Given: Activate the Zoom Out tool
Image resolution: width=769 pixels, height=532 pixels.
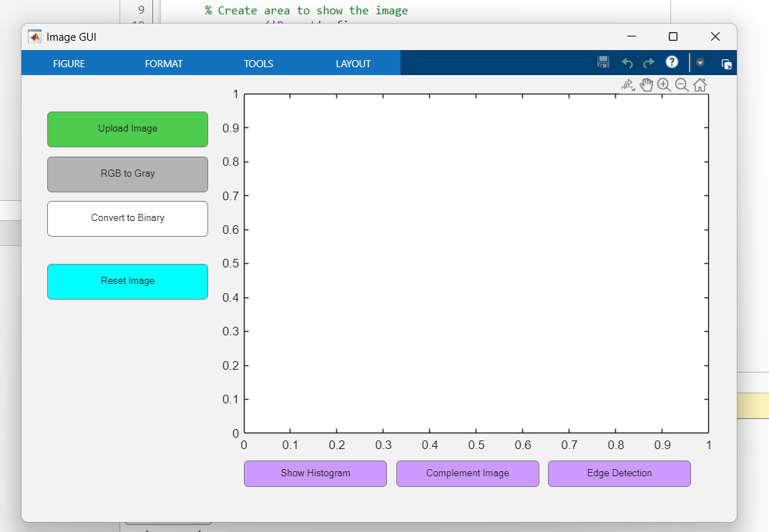Looking at the screenshot, I should [681, 84].
